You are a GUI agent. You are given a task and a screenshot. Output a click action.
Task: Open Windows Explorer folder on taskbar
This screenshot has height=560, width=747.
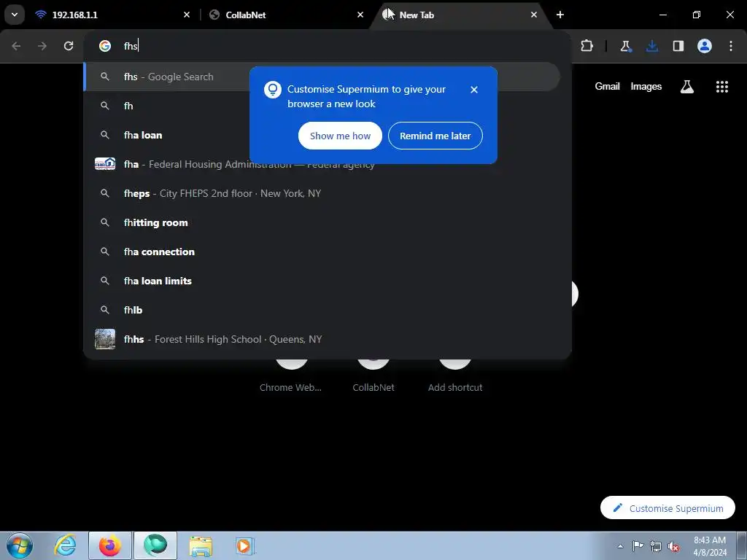(201, 545)
